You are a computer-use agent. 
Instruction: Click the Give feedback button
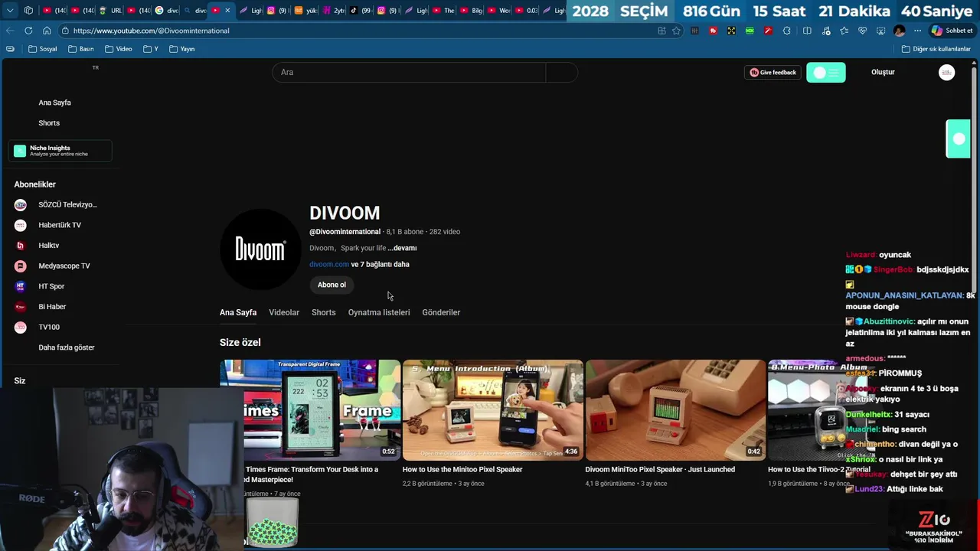click(x=773, y=72)
